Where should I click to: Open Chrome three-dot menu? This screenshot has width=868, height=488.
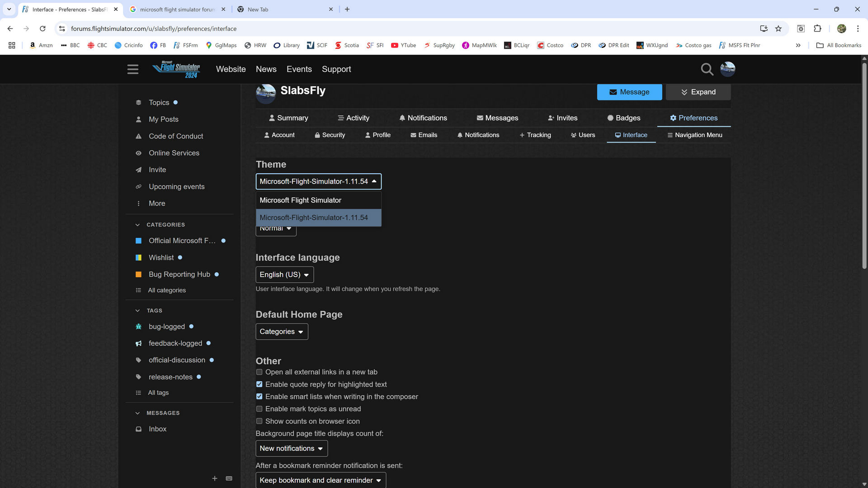(858, 28)
